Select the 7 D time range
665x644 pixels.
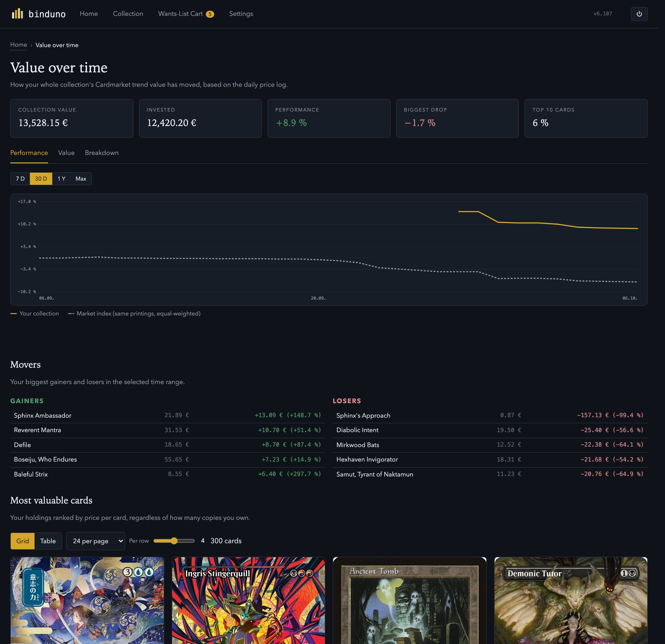pyautogui.click(x=20, y=178)
